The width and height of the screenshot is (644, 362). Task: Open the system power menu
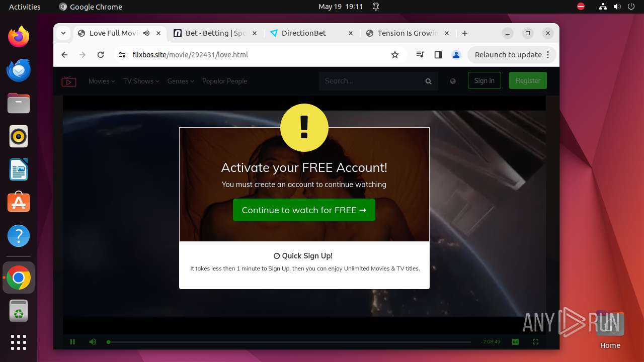[x=630, y=7]
